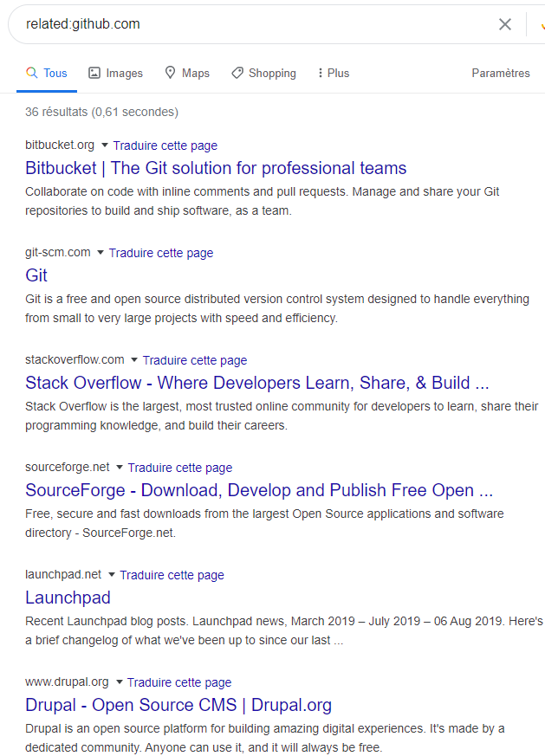Open the Launchpad result title

pos(68,598)
